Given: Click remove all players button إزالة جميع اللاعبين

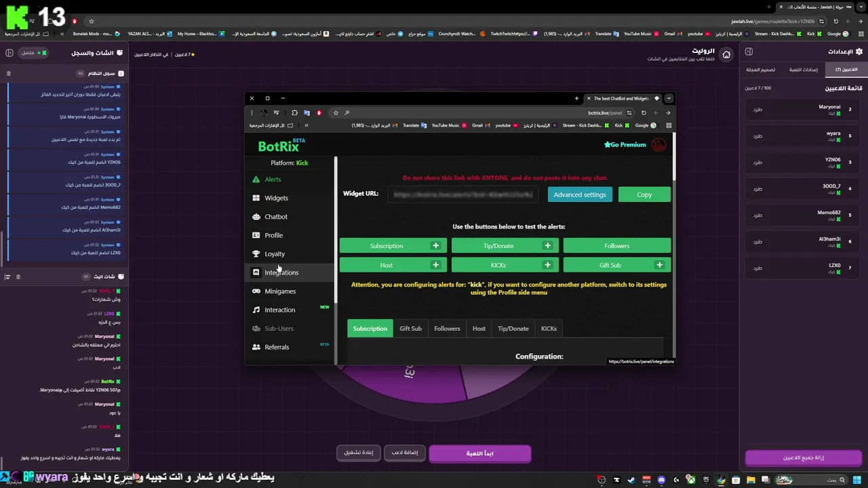Looking at the screenshot, I should (x=804, y=458).
